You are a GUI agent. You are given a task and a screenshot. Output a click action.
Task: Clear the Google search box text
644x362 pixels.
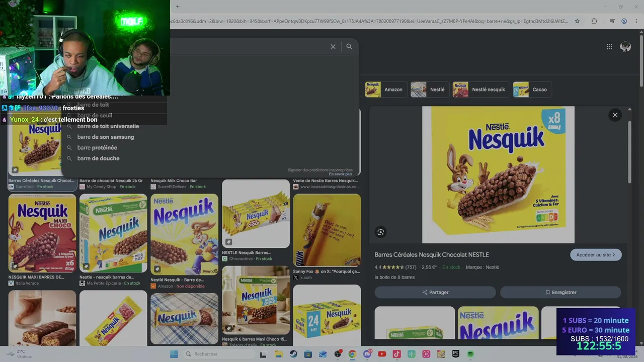tap(333, 46)
